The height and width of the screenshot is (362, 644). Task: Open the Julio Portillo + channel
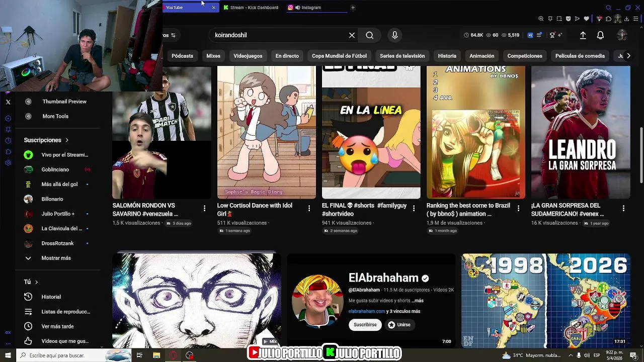[x=58, y=214]
